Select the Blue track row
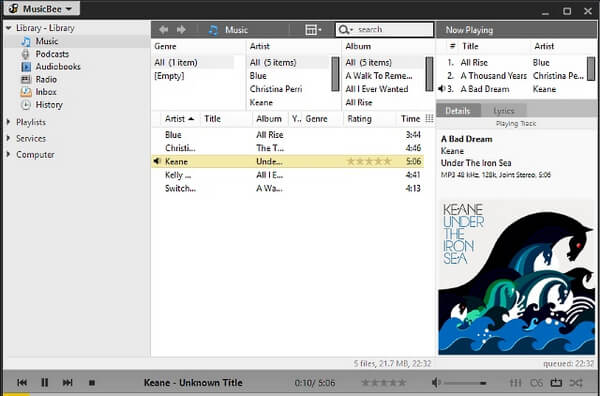This screenshot has height=396, width=600. [288, 135]
